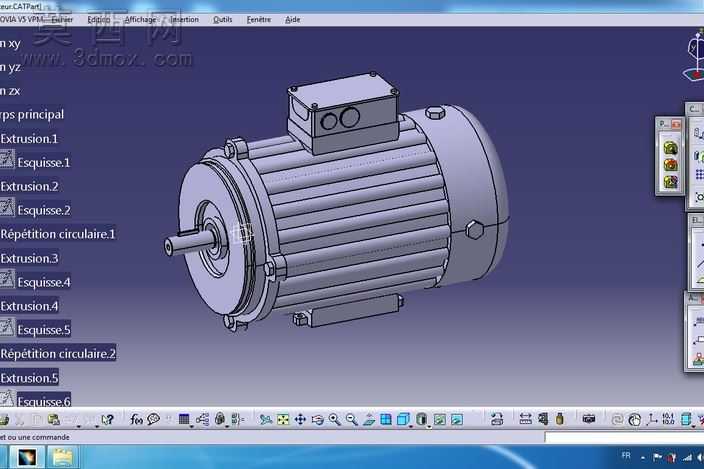Click the Zoom Out magnifier

352,420
